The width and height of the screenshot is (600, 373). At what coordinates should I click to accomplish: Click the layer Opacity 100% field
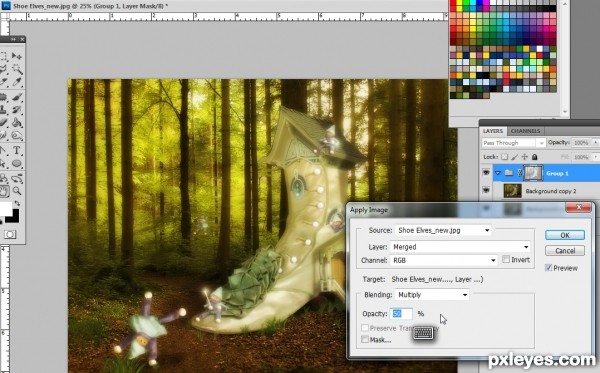click(x=582, y=142)
